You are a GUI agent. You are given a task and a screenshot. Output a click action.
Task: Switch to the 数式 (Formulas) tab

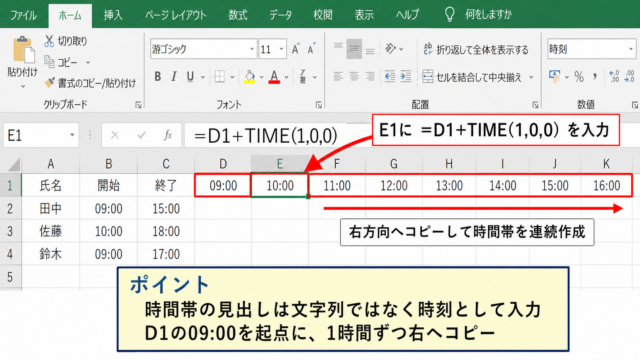(238, 15)
